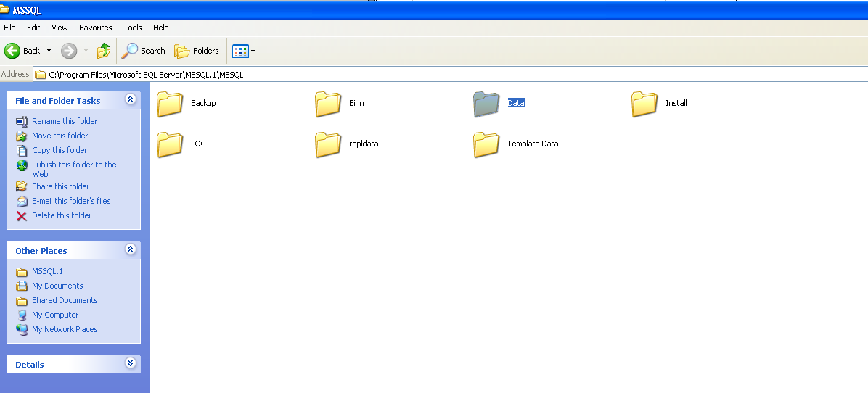Select the repldata folder icon

pyautogui.click(x=328, y=144)
